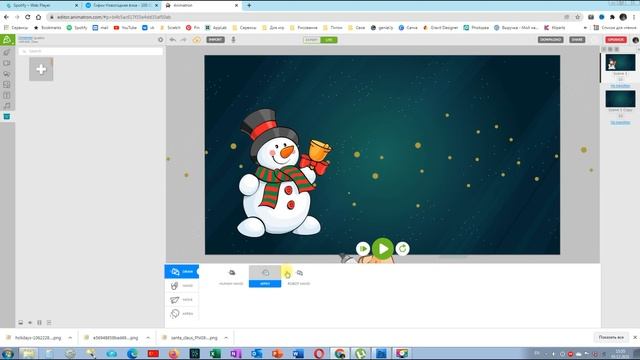
Task: Open the tab with hand icon
Action: [x=182, y=286]
